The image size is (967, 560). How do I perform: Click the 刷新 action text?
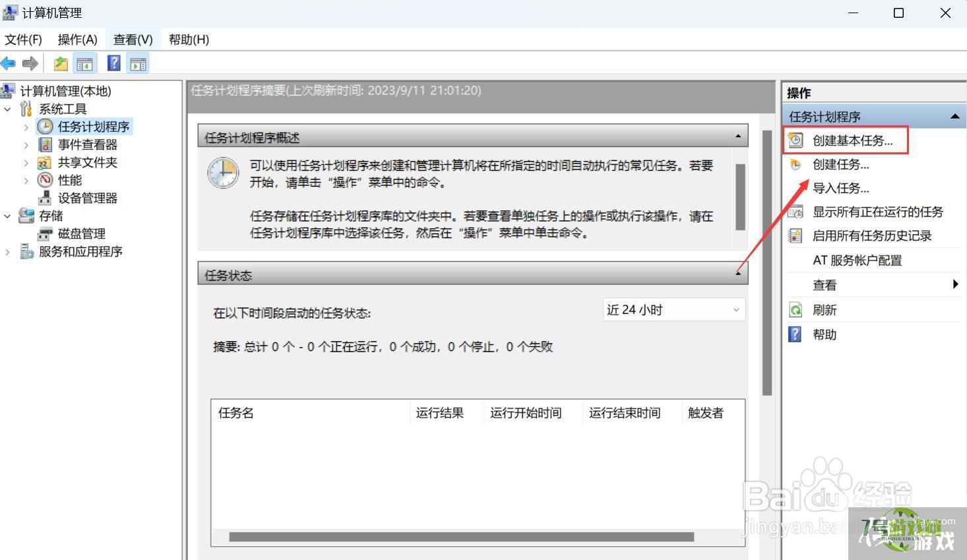pyautogui.click(x=825, y=310)
